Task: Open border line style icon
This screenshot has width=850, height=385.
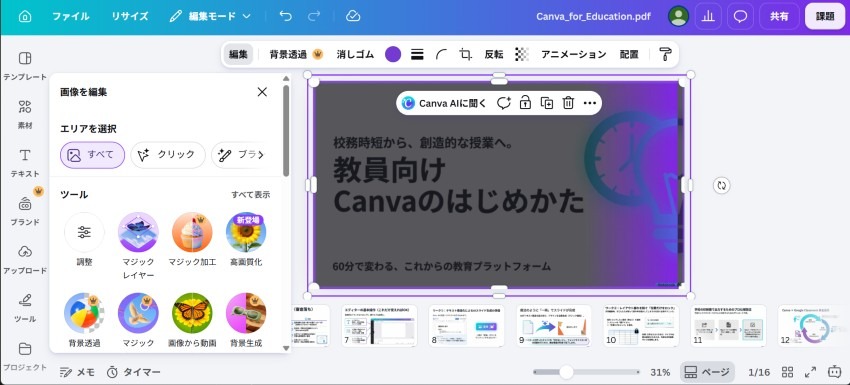Action: point(417,54)
